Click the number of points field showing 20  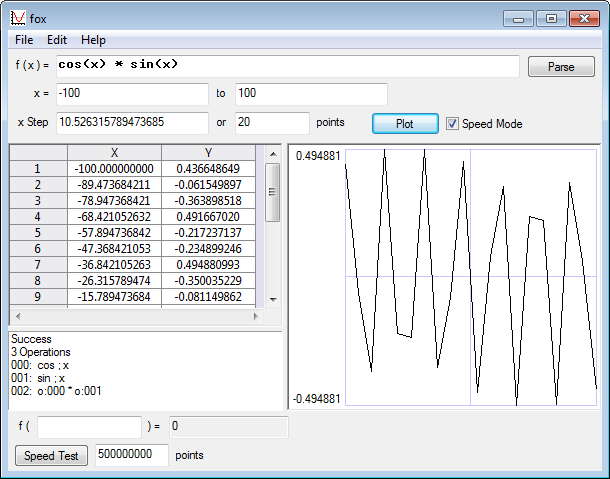point(271,123)
